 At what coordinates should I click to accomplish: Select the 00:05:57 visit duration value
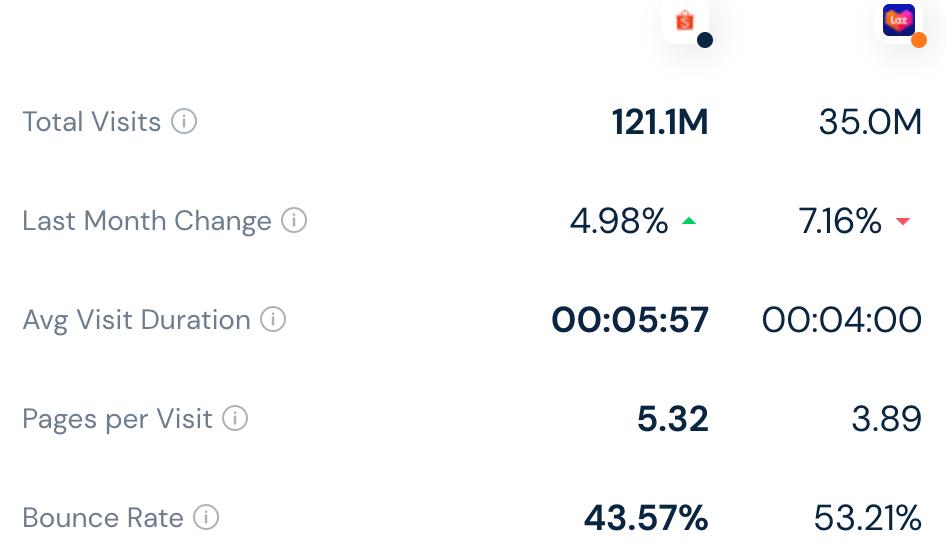[630, 320]
